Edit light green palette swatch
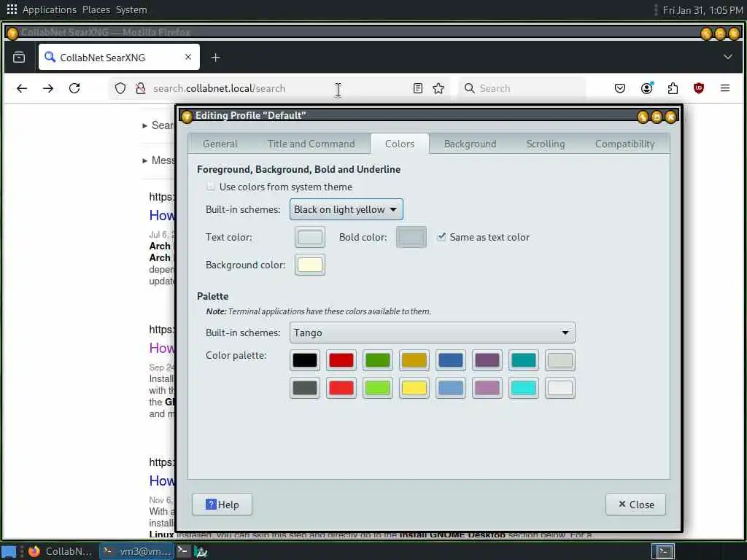The height and width of the screenshot is (560, 747). click(377, 388)
